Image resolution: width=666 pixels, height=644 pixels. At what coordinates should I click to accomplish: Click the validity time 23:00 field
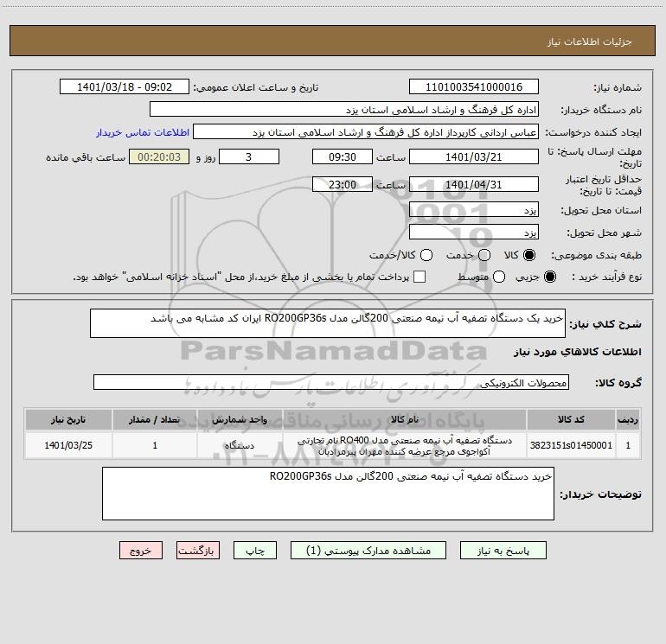343,185
